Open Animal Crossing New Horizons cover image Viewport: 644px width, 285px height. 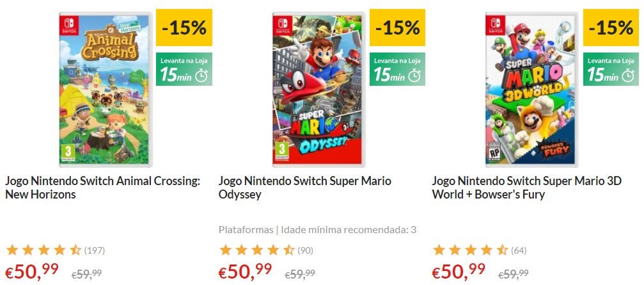[106, 89]
